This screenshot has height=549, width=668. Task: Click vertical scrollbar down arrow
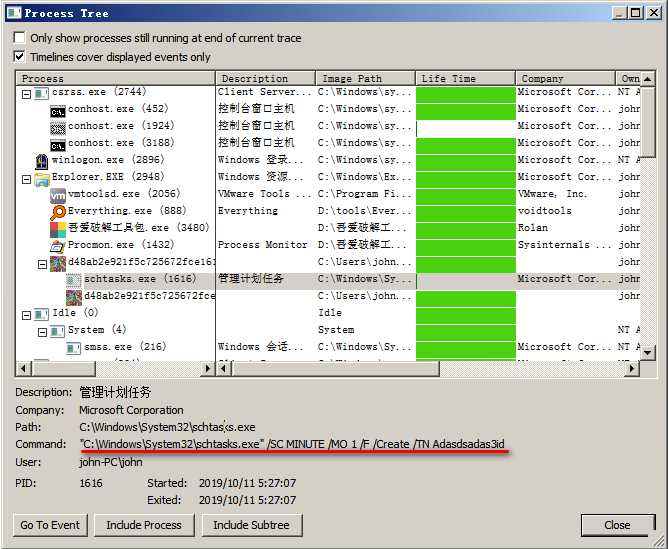[x=648, y=353]
